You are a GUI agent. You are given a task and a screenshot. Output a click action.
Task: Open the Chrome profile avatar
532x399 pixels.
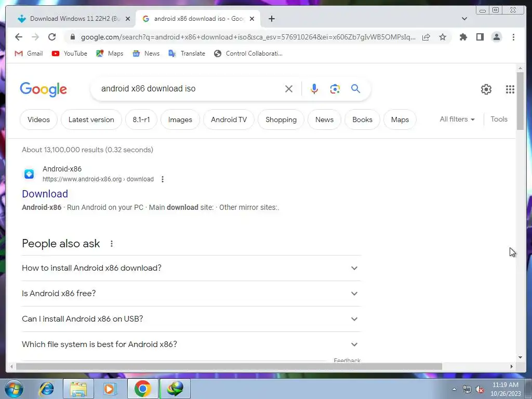(496, 37)
